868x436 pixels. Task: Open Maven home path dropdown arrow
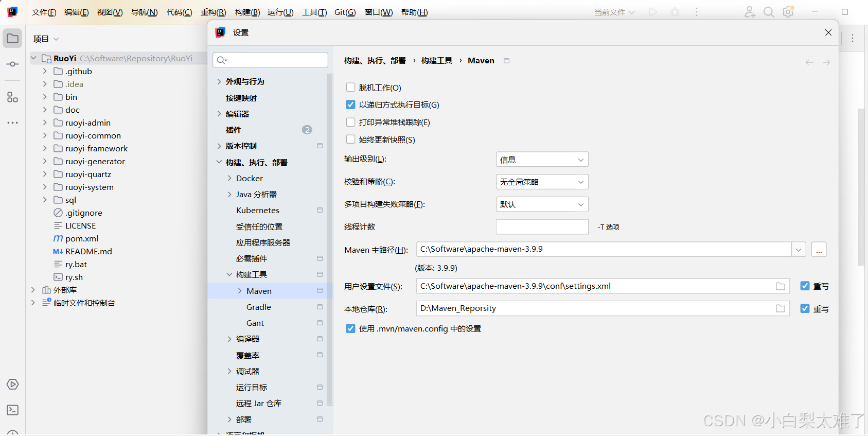(x=799, y=250)
